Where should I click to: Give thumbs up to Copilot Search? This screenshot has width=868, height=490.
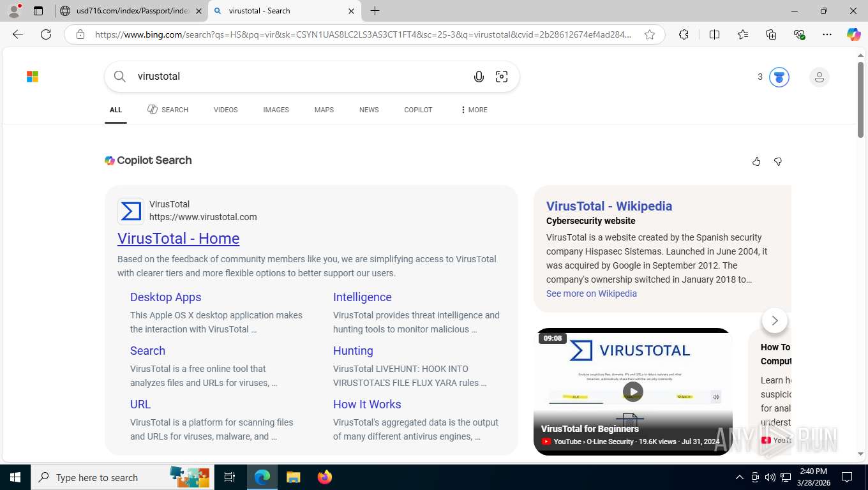756,161
